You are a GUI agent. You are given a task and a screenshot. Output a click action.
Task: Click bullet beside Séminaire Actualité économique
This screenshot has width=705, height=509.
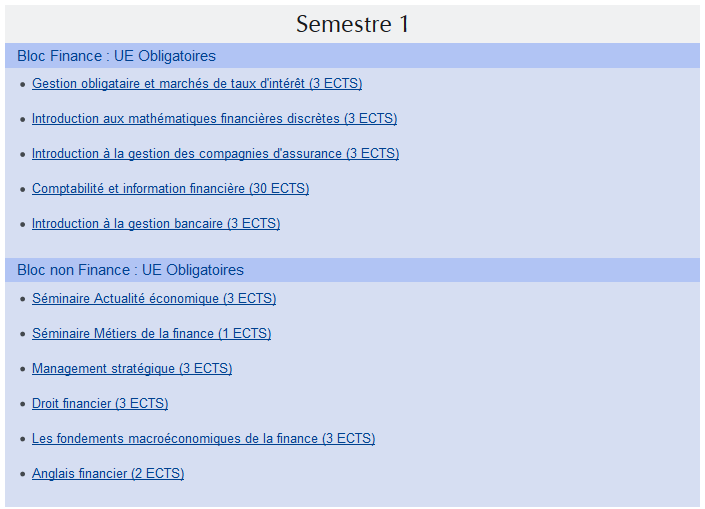pyautogui.click(x=22, y=299)
